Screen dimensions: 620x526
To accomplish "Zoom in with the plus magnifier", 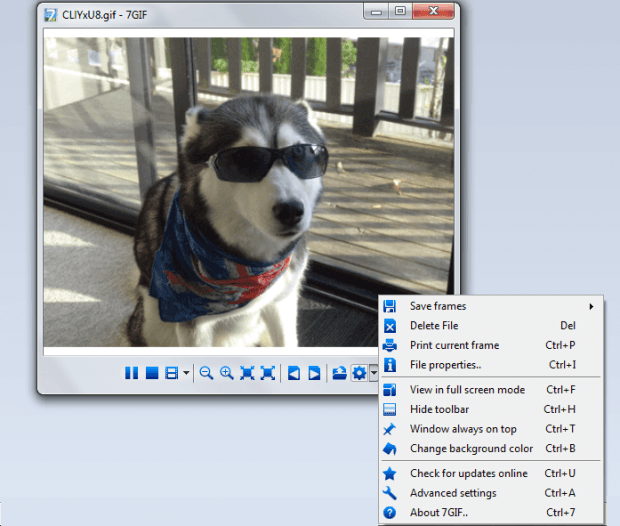I will [227, 373].
